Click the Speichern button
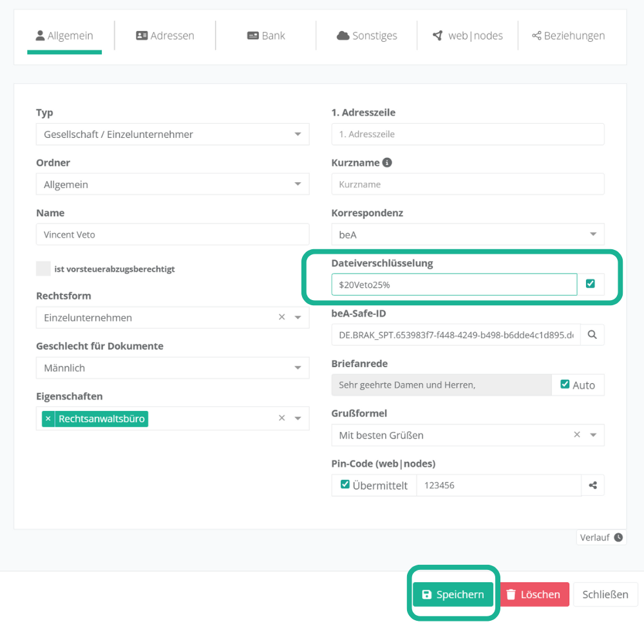The width and height of the screenshot is (644, 644). [x=453, y=594]
